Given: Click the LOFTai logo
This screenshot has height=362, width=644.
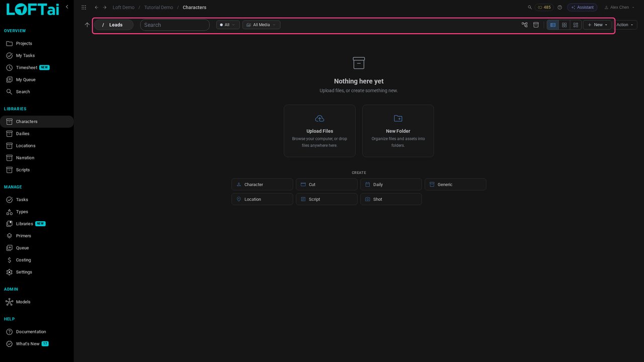Looking at the screenshot, I should click(x=33, y=9).
